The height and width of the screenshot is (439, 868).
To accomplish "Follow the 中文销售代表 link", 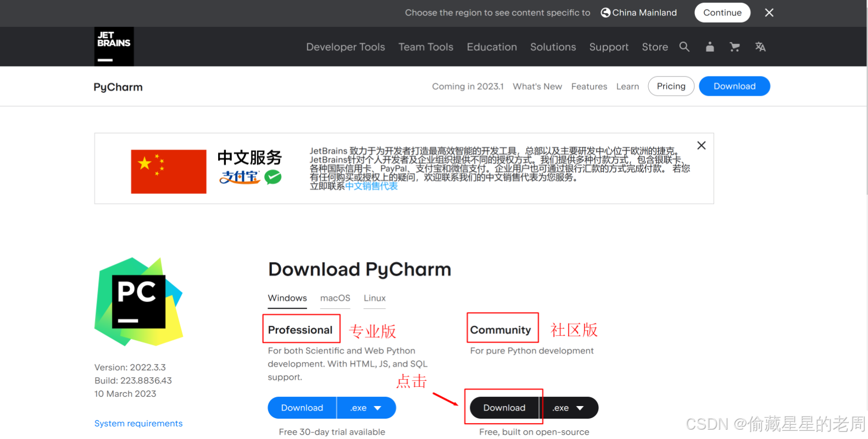I will [x=371, y=186].
